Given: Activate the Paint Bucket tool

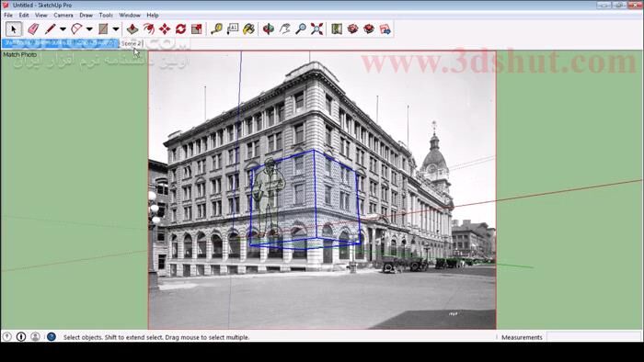Looking at the screenshot, I should [x=248, y=29].
